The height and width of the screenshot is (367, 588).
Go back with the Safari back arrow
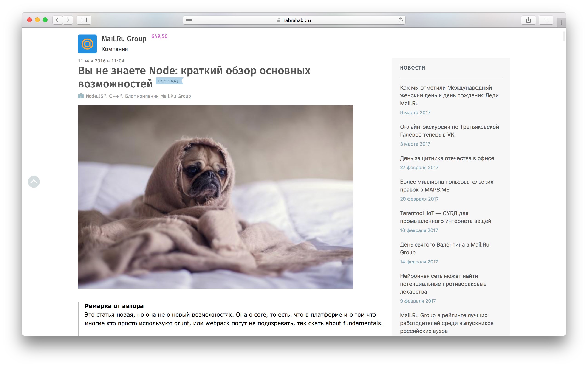(57, 20)
